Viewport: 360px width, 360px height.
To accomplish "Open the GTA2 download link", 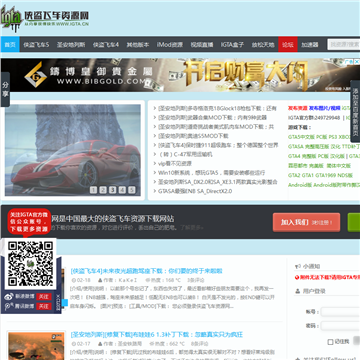I will pyautogui.click(x=294, y=175).
